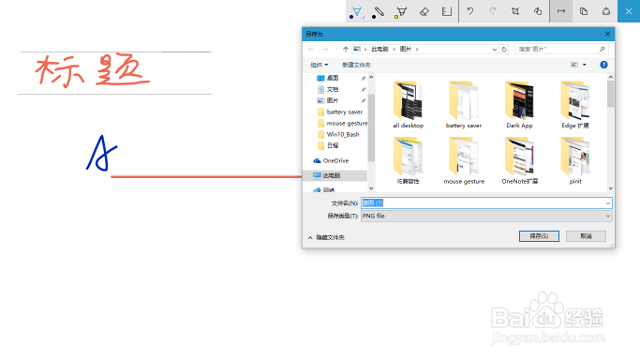
Task: Click the change view icon
Action: click(574, 64)
